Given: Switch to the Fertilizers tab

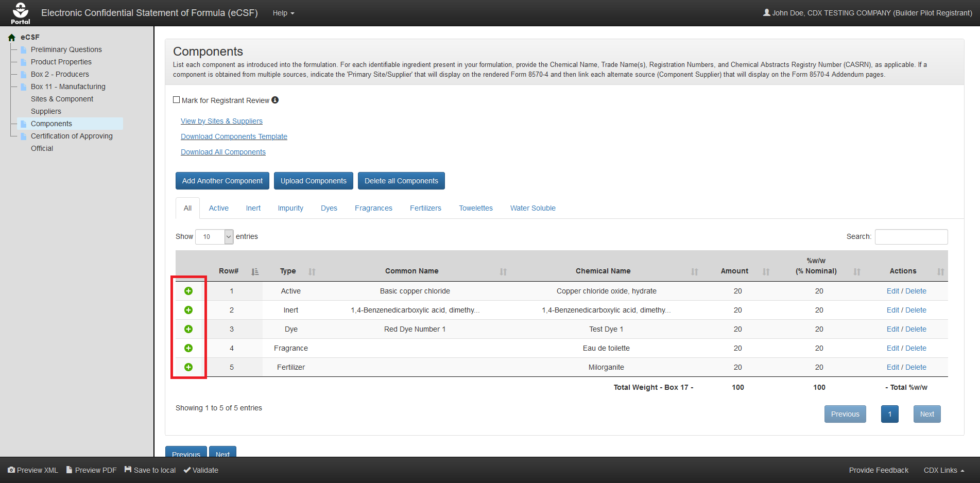Looking at the screenshot, I should tap(425, 208).
